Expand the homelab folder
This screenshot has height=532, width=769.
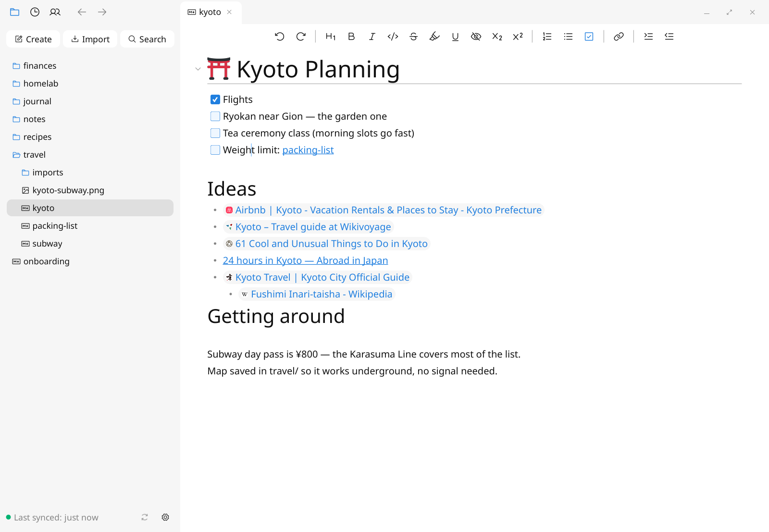click(90, 84)
